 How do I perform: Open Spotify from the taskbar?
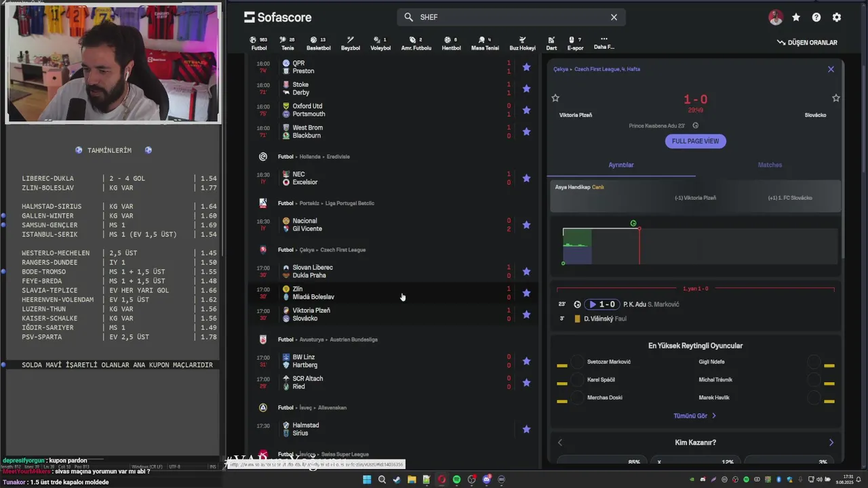456,480
